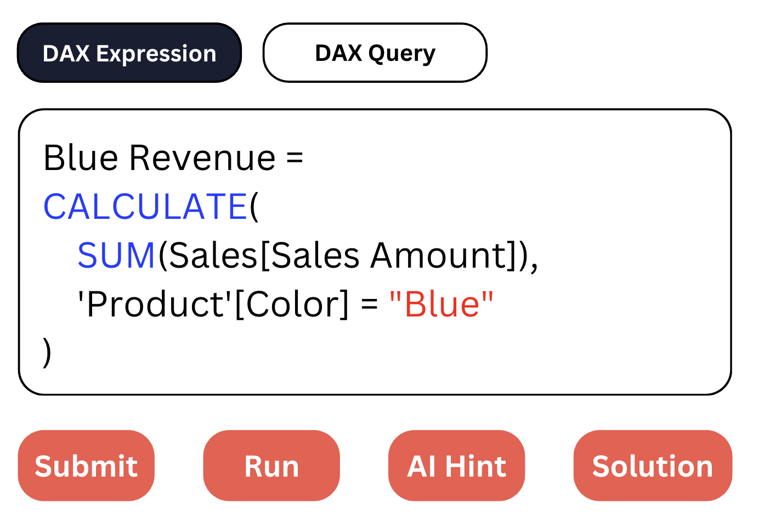Click the Blue Revenue measure name

pyautogui.click(x=160, y=158)
